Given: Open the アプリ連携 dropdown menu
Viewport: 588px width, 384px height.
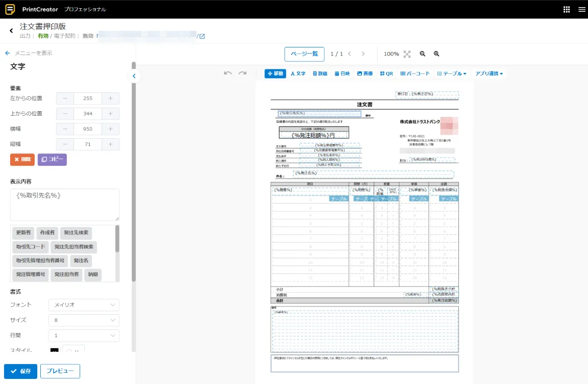Looking at the screenshot, I should tap(489, 73).
